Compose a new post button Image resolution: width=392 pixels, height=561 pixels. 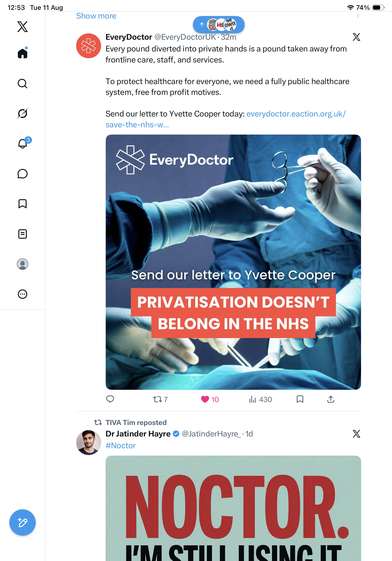pyautogui.click(x=23, y=522)
